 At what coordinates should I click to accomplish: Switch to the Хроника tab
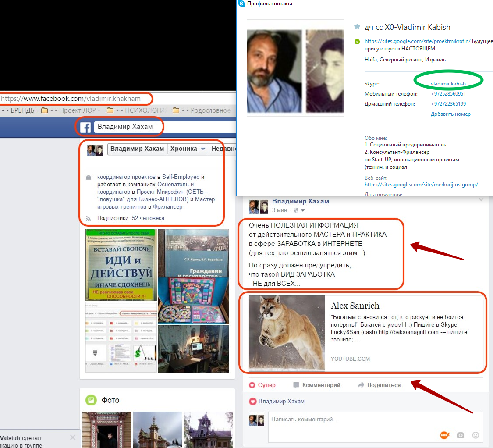pos(188,149)
